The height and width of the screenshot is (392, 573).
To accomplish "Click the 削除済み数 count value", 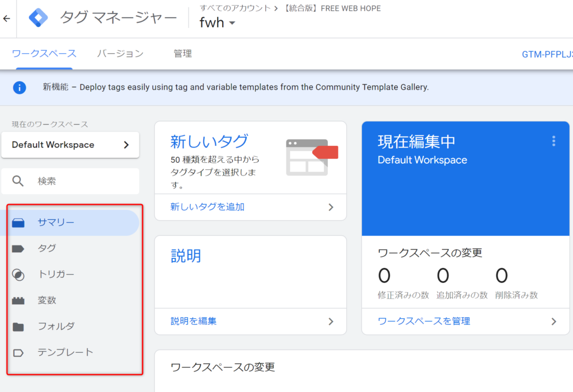I will click(x=502, y=276).
